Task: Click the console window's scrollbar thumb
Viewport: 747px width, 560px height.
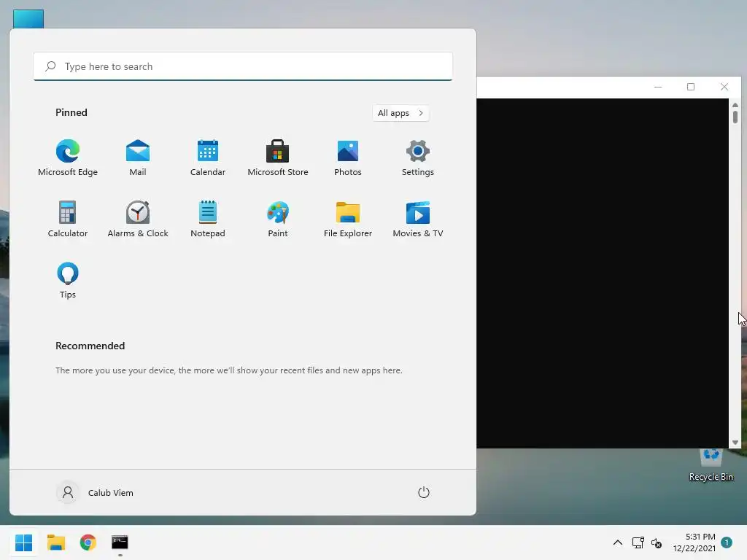Action: (x=735, y=117)
